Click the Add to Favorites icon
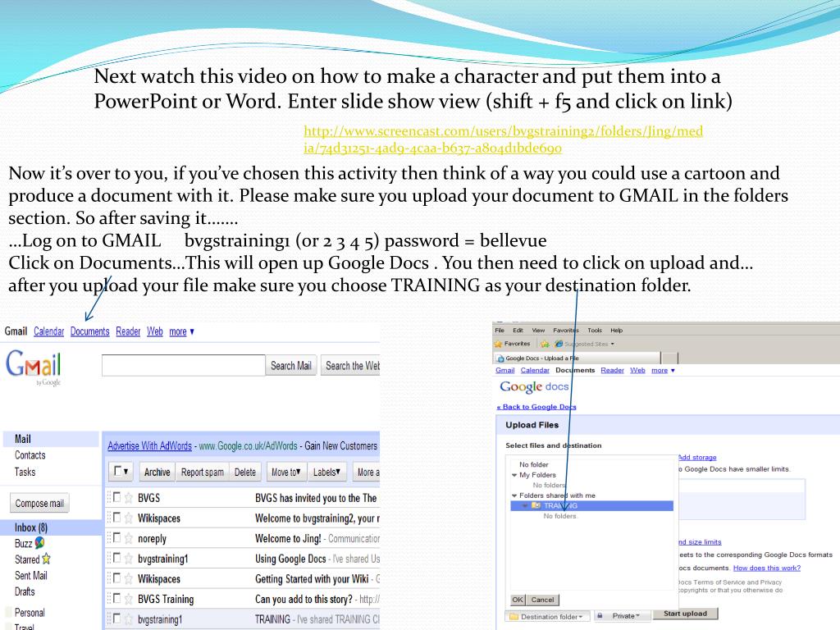Viewport: 840px width, 630px height. 545,344
